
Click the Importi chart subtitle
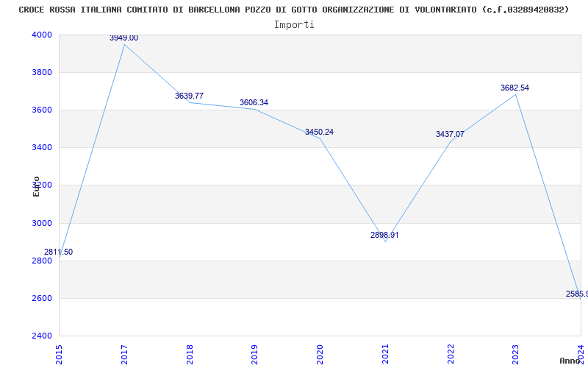[294, 25]
